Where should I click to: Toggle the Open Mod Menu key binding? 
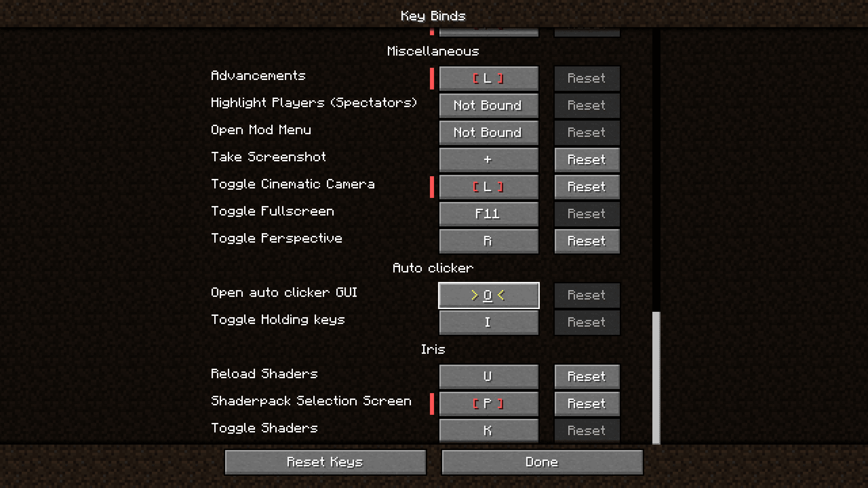coord(488,132)
